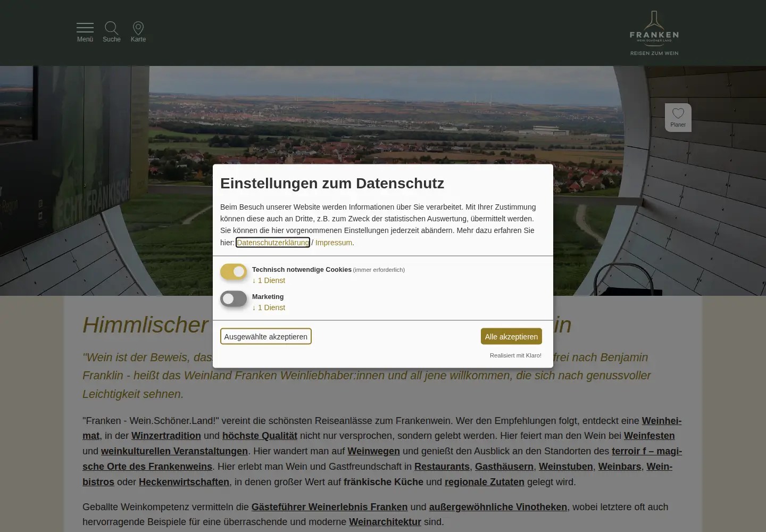Open the Weinstuben link
The width and height of the screenshot is (766, 532).
[x=566, y=467]
